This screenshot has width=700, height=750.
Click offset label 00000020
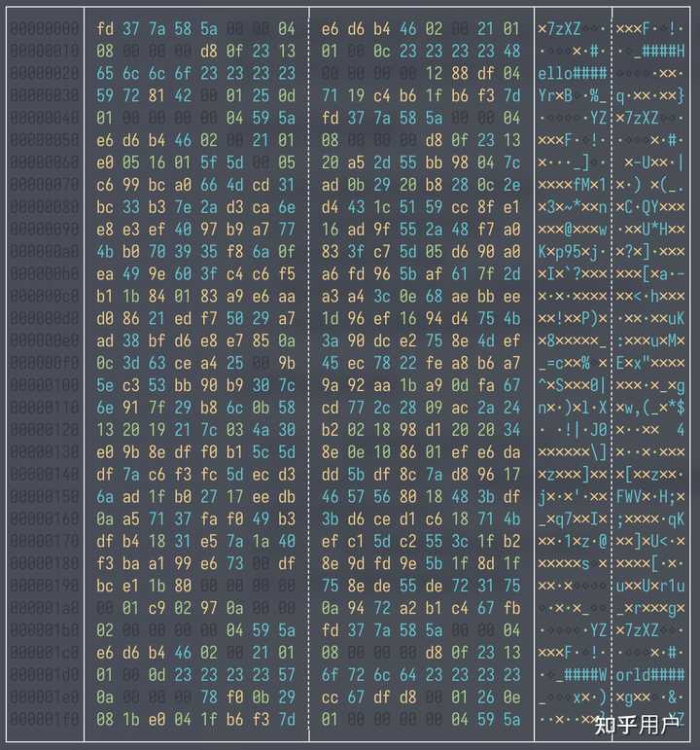[44, 73]
